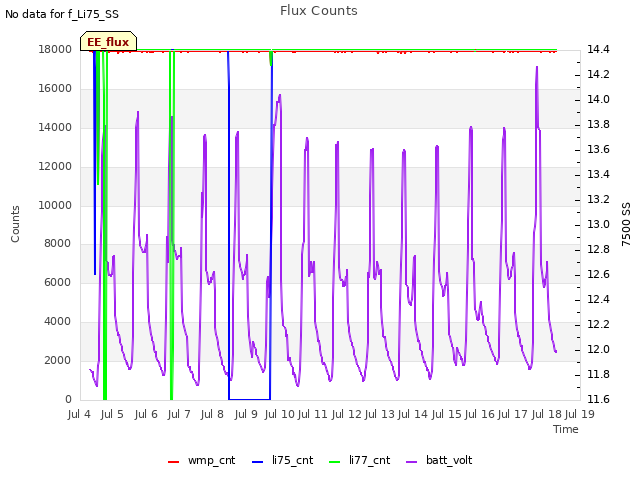Toggle the li77_cnt legend entry
The image size is (640, 480).
(360, 460)
